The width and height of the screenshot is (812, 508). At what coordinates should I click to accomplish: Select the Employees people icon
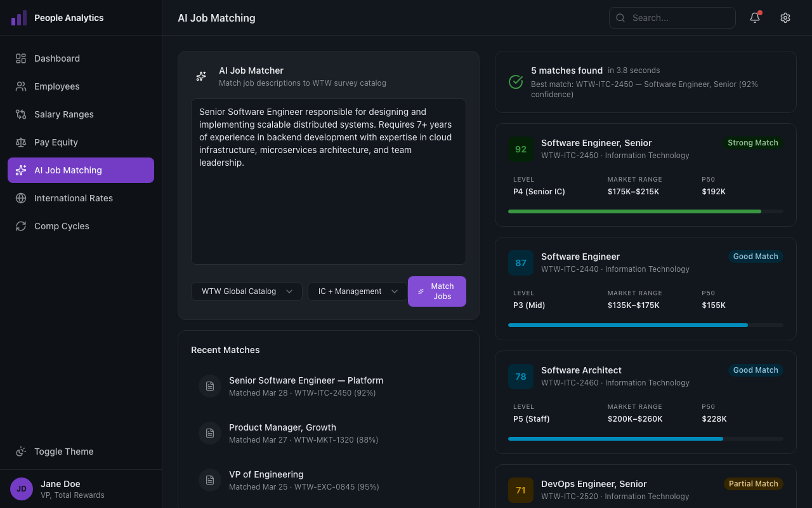pyautogui.click(x=21, y=86)
